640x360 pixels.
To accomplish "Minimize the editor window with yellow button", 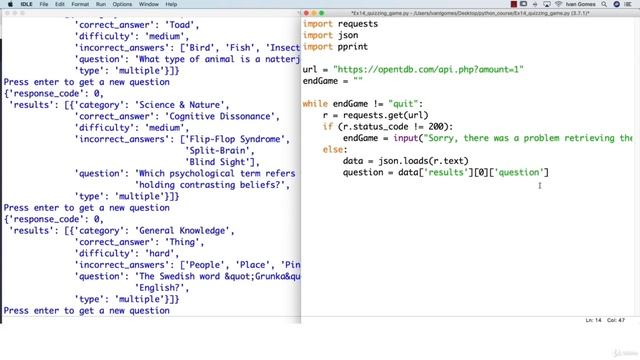I will 314,13.
